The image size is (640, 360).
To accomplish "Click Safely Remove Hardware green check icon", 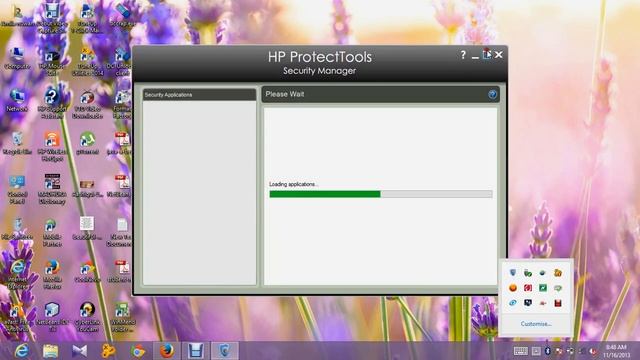I will point(528,273).
